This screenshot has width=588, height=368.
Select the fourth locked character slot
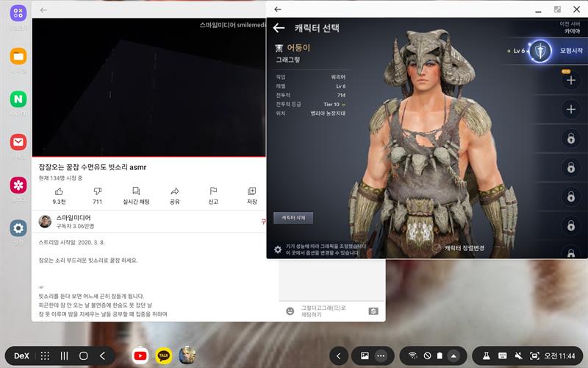571,226
